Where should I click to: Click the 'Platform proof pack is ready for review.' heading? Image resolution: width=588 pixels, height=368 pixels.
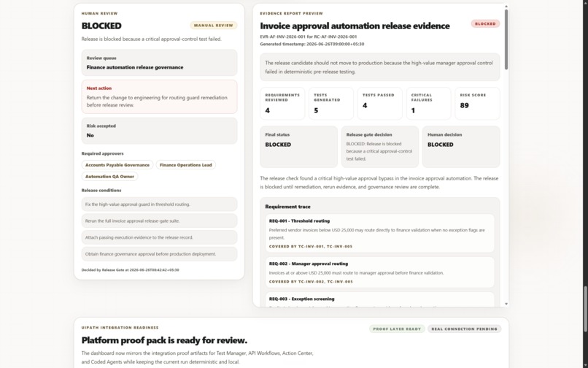164,340
